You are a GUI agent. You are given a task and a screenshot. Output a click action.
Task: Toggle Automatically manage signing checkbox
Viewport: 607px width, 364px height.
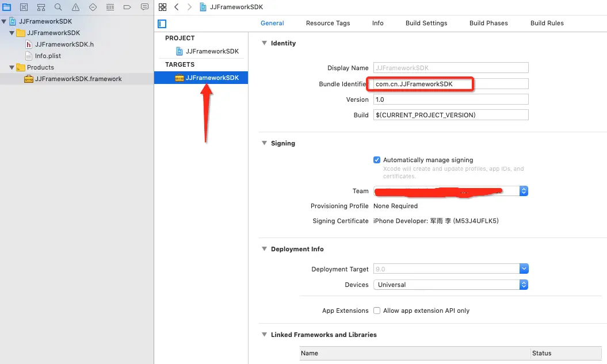[x=377, y=160]
